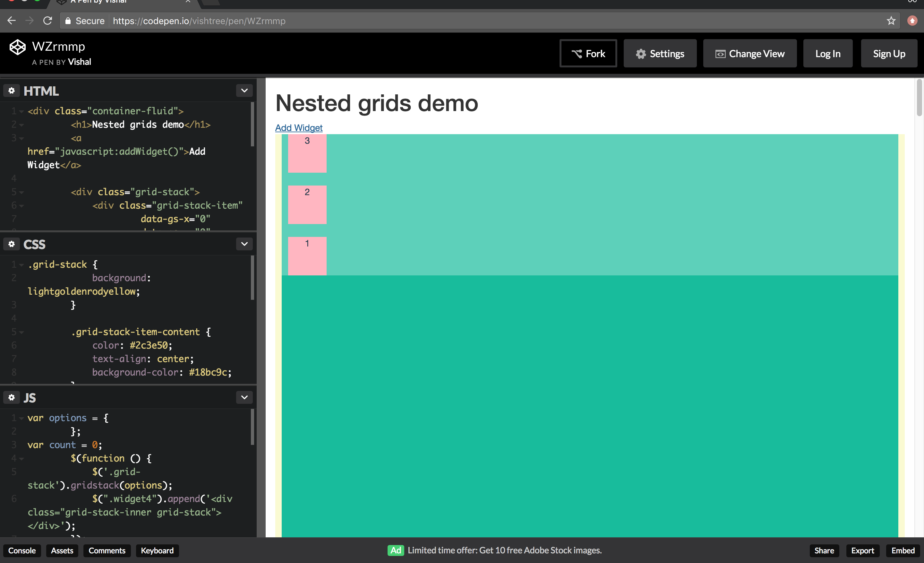Open JS editor settings gear
Screen dimensions: 924x563
point(12,397)
